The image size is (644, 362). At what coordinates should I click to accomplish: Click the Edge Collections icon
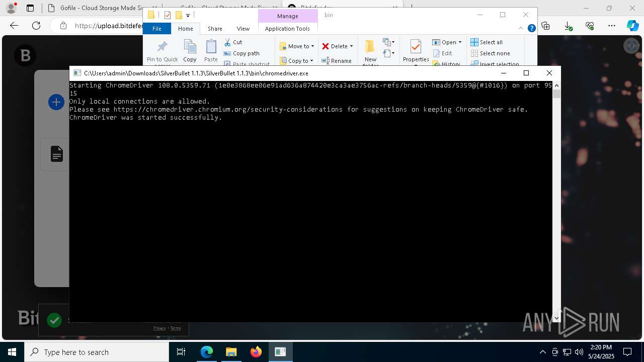[x=545, y=26]
